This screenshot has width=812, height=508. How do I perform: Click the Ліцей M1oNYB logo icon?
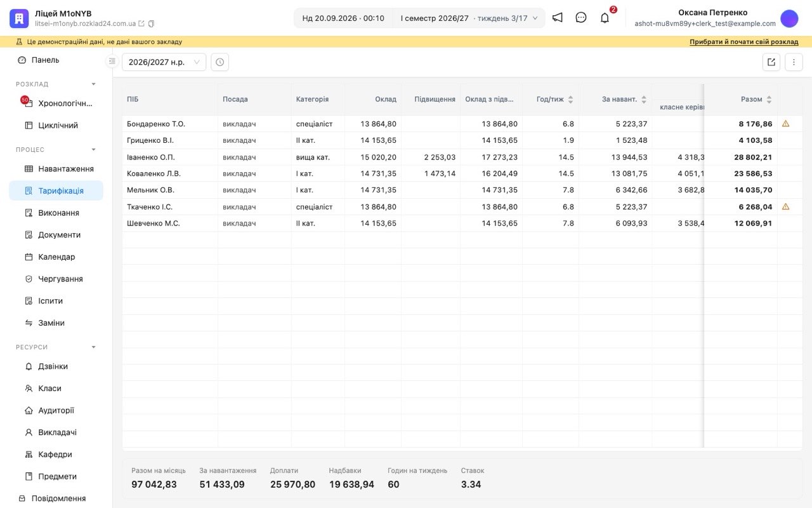pos(19,18)
